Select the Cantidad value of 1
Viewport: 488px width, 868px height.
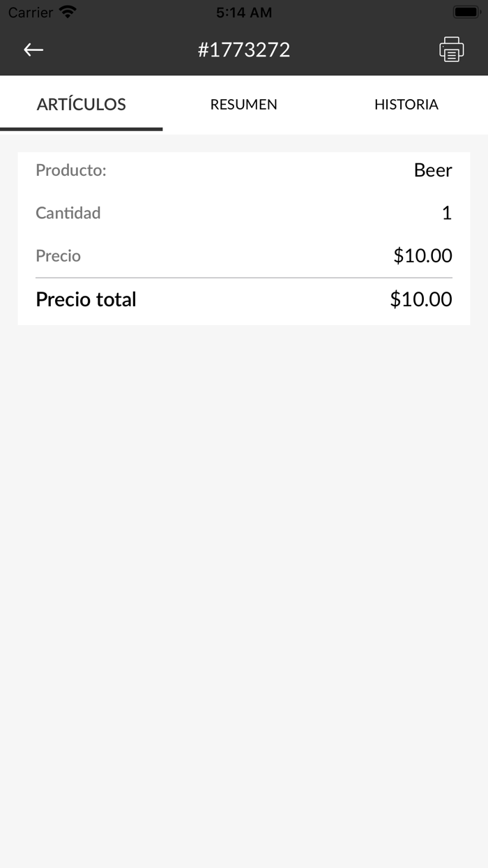click(x=447, y=213)
